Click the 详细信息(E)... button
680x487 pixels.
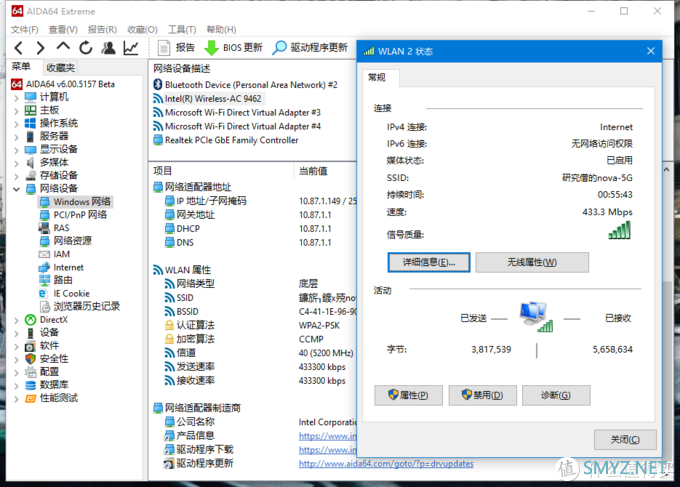pyautogui.click(x=429, y=262)
